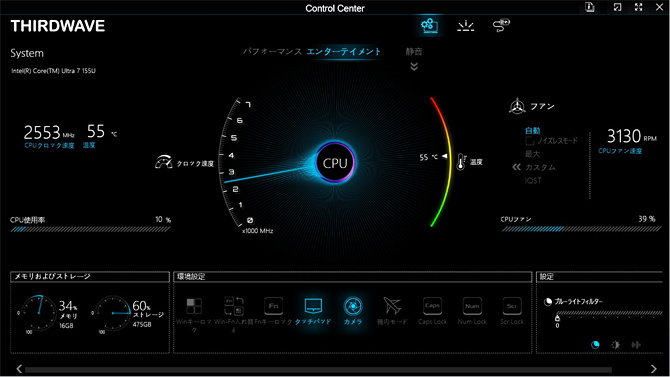The width and height of the screenshot is (670, 377).
Task: Select the audio waveform icon in 設定
Action: 636,345
